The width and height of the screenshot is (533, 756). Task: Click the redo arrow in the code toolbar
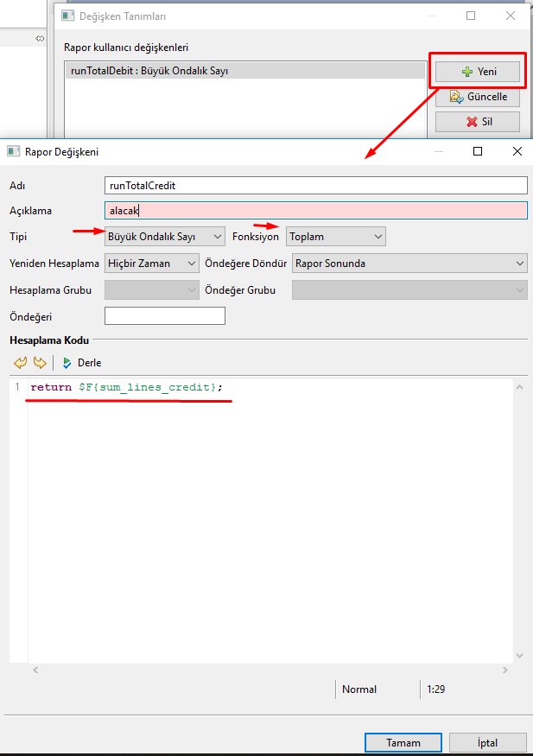point(39,363)
